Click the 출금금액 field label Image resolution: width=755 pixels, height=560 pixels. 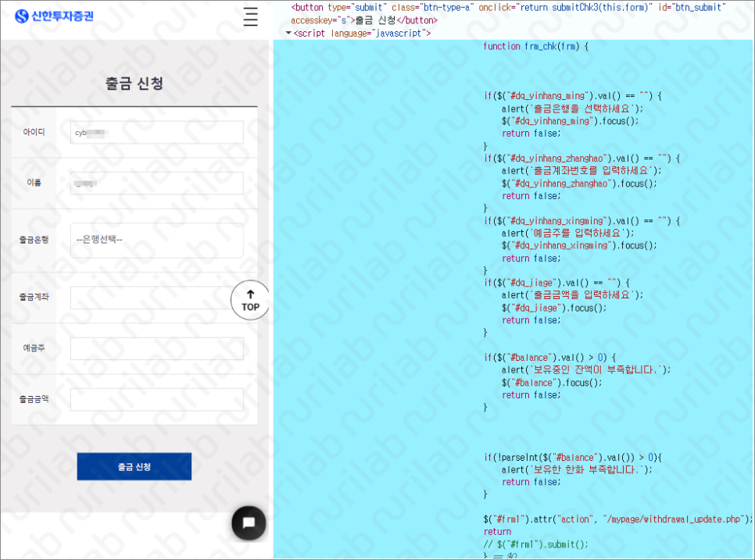pyautogui.click(x=34, y=399)
